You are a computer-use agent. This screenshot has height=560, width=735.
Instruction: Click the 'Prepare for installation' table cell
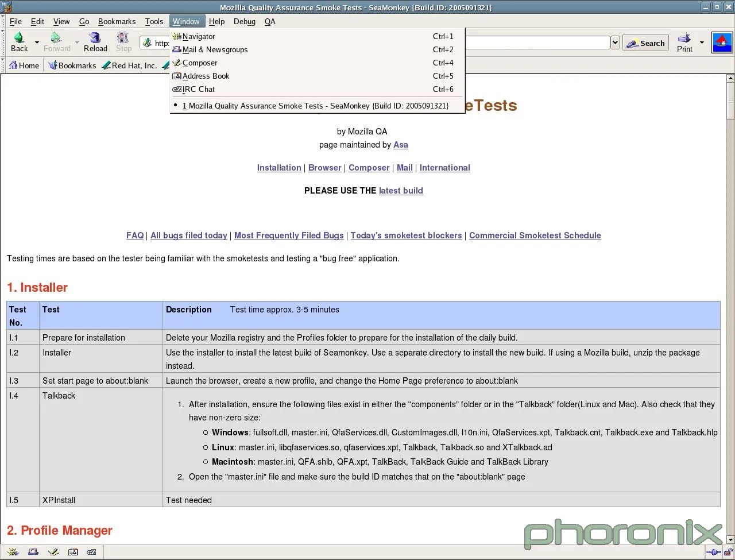click(101, 338)
